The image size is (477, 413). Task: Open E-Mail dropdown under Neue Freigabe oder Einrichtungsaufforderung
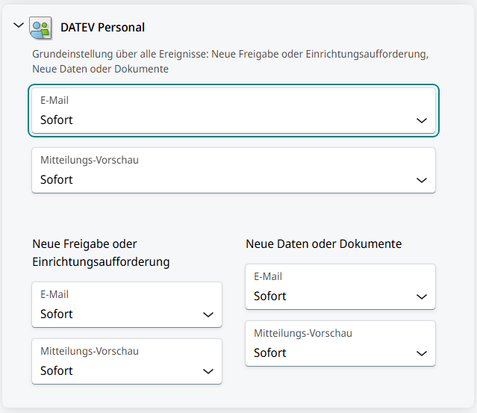point(127,305)
